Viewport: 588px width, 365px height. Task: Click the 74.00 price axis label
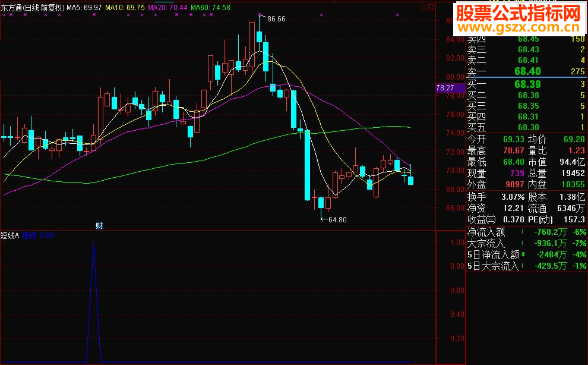(x=455, y=133)
